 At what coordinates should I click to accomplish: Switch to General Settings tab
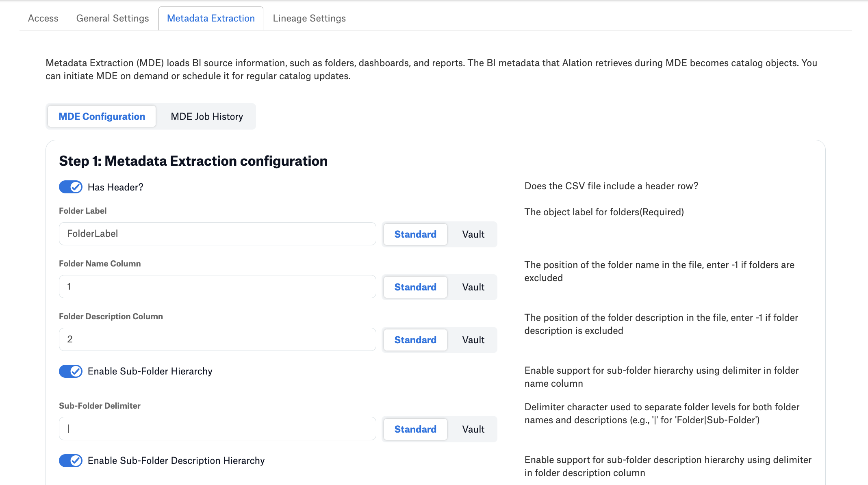tap(113, 18)
